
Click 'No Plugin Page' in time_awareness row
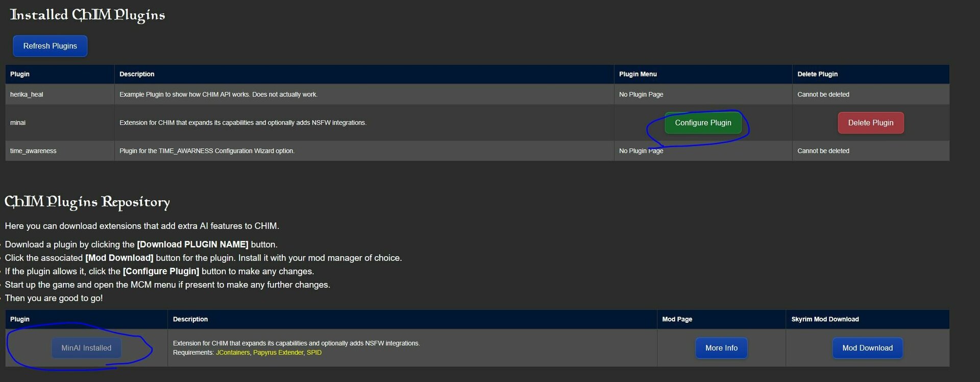641,151
